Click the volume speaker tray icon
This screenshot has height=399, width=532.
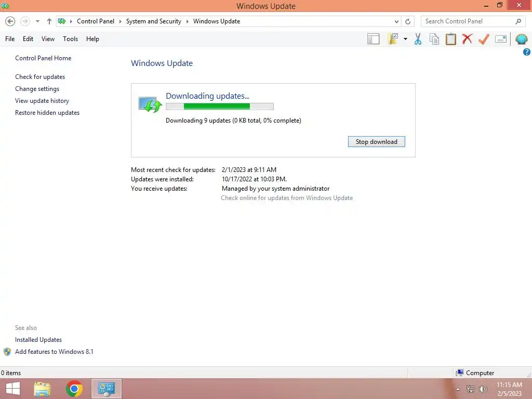click(x=483, y=389)
